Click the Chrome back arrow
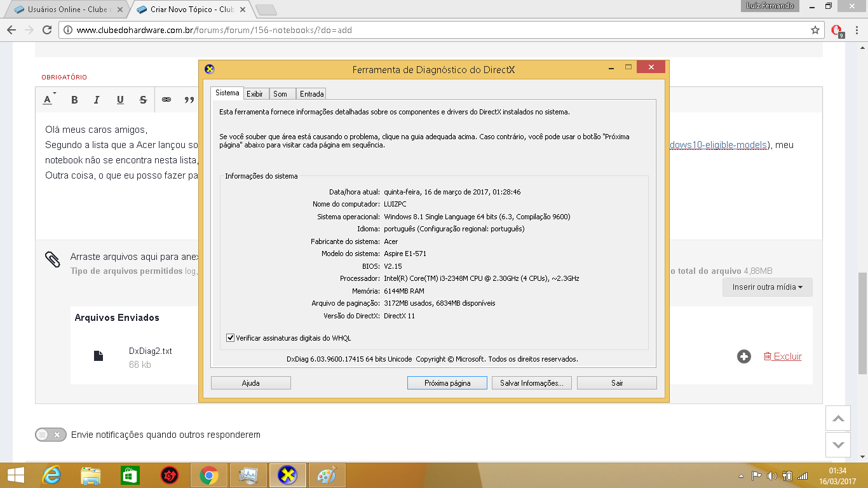Viewport: 868px width, 488px height. (x=11, y=30)
